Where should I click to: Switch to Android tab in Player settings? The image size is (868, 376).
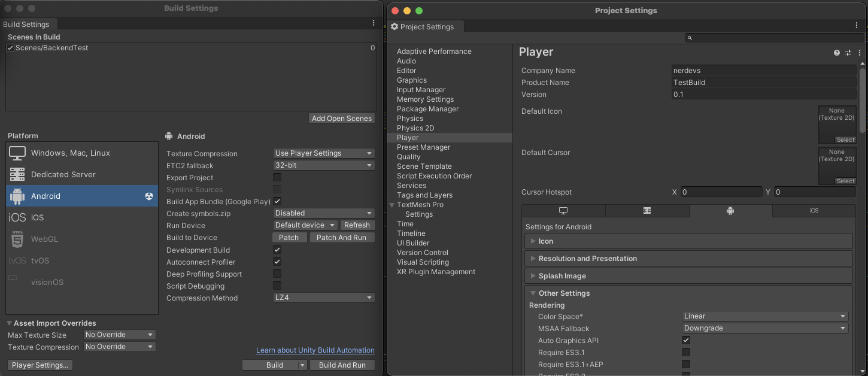click(x=730, y=211)
